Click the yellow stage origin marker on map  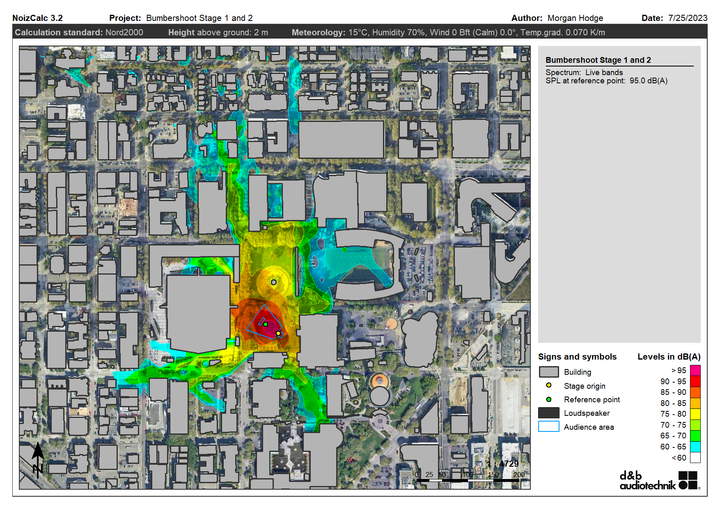278,333
